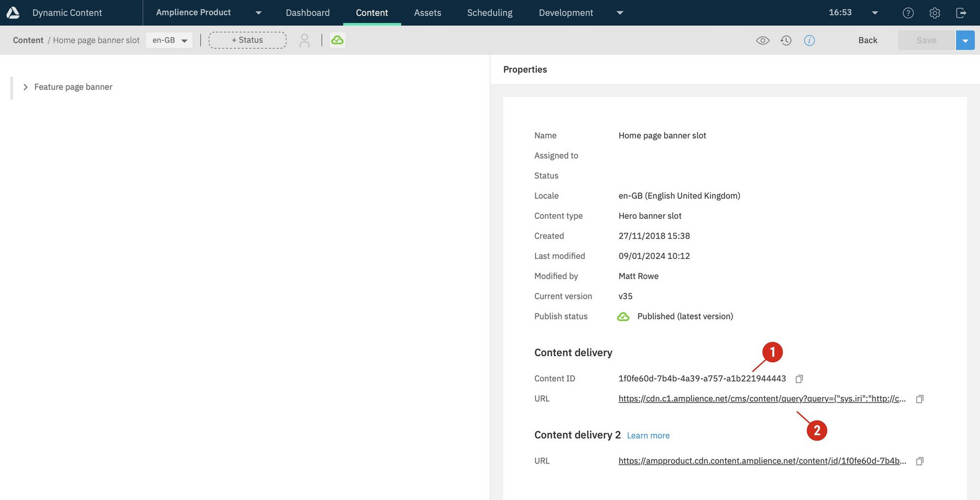Click the assignee person icon
Screen dimensions: 980x500
[x=304, y=40]
